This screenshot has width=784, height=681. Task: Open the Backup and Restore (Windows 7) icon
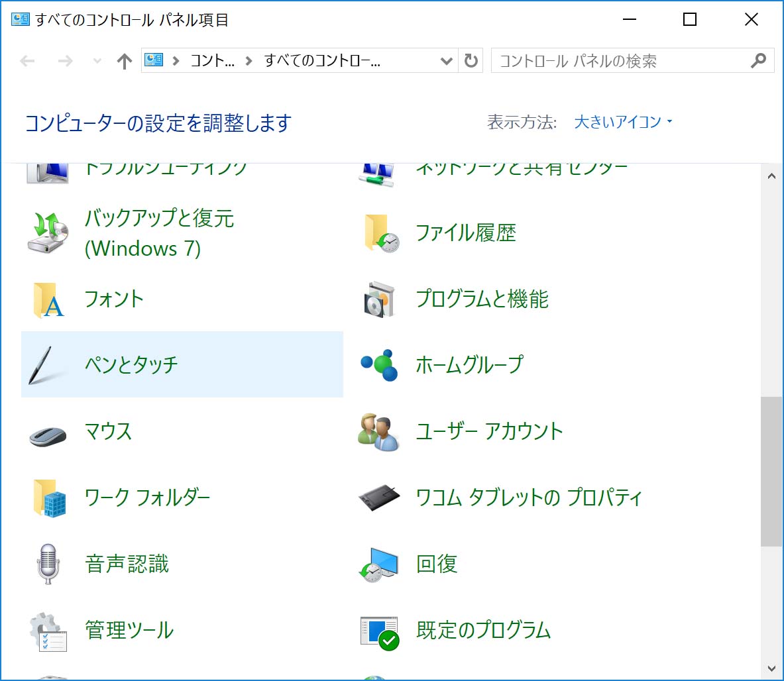(48, 233)
